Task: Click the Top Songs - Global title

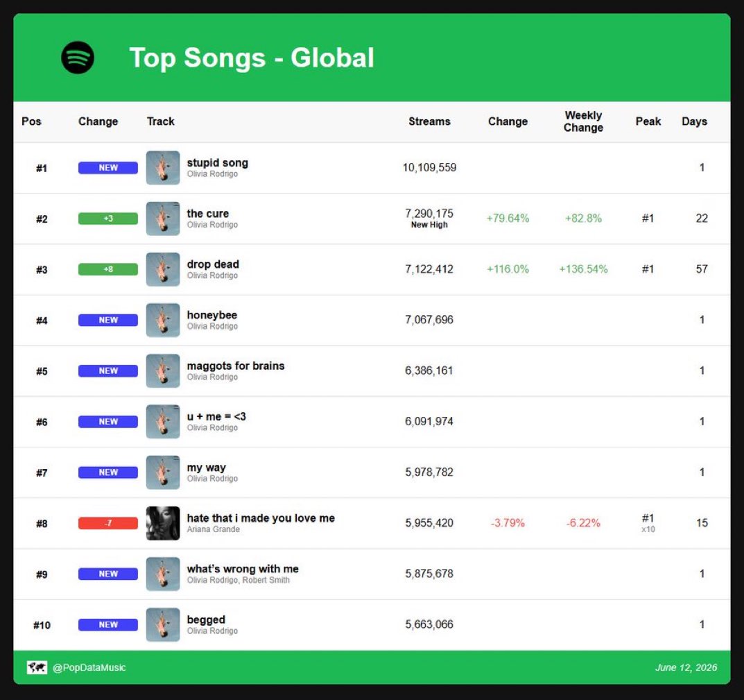Action: click(x=252, y=58)
